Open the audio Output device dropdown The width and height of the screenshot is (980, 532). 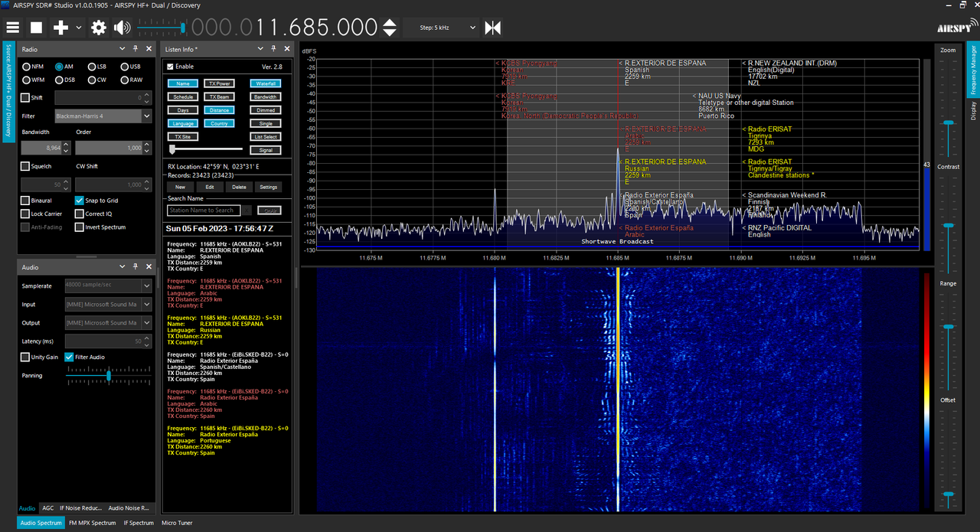pyautogui.click(x=108, y=323)
